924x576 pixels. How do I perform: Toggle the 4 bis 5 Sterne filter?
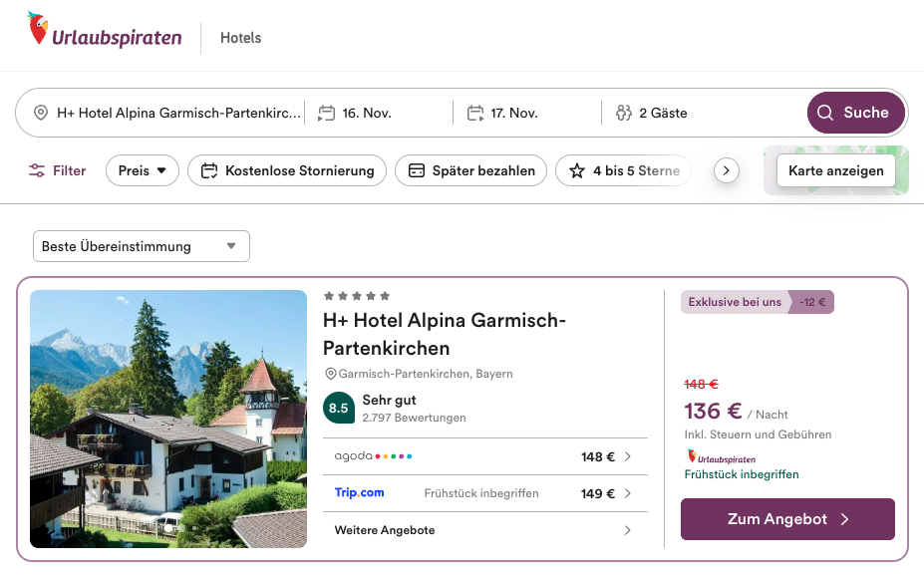[x=623, y=170]
